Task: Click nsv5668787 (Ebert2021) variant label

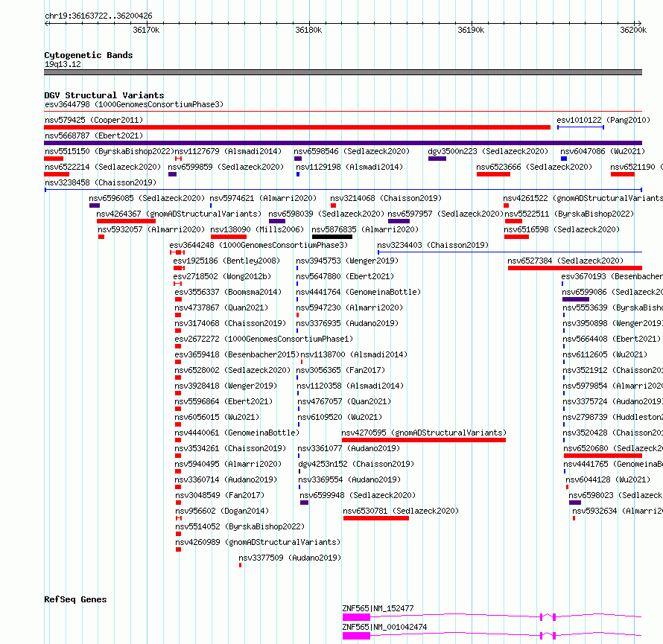Action: coord(94,136)
